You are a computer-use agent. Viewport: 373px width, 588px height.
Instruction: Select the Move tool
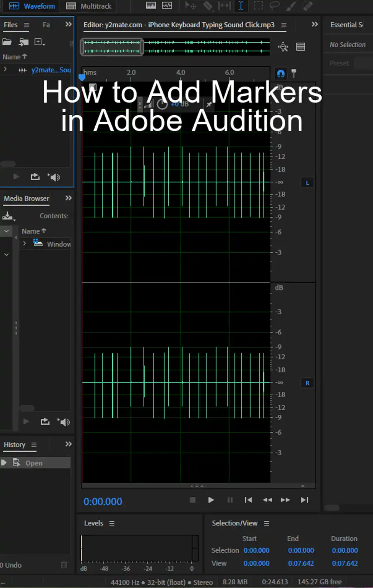[191, 6]
